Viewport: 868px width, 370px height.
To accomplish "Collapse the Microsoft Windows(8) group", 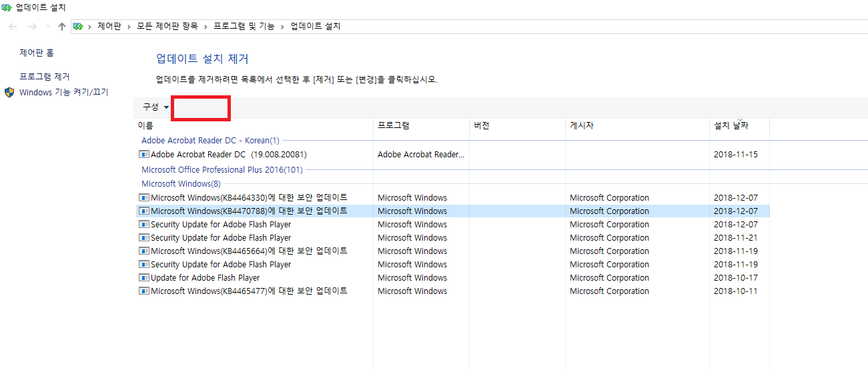I will pyautogui.click(x=181, y=184).
